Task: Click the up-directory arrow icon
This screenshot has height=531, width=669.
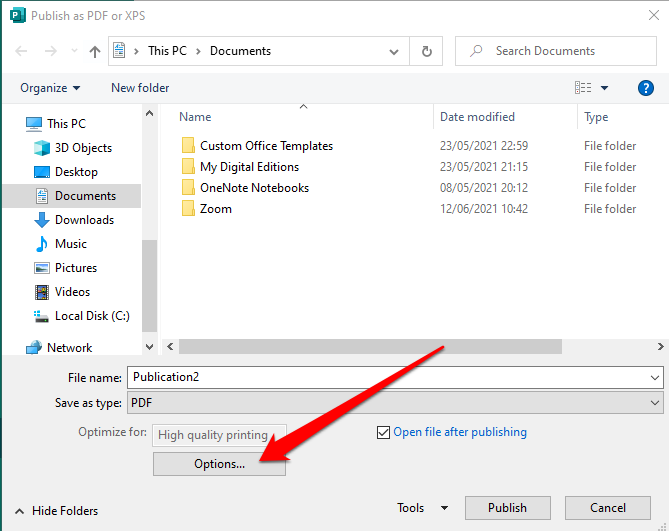Action: tap(95, 51)
